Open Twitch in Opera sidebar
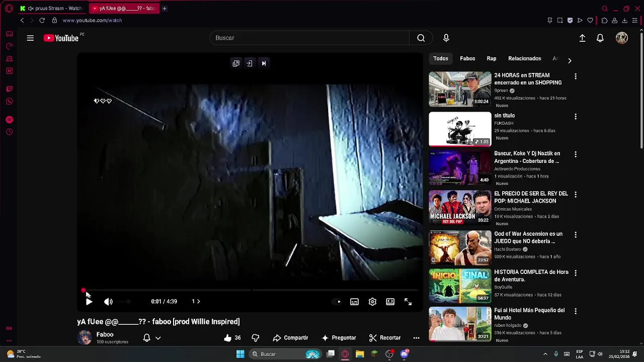 point(9,89)
